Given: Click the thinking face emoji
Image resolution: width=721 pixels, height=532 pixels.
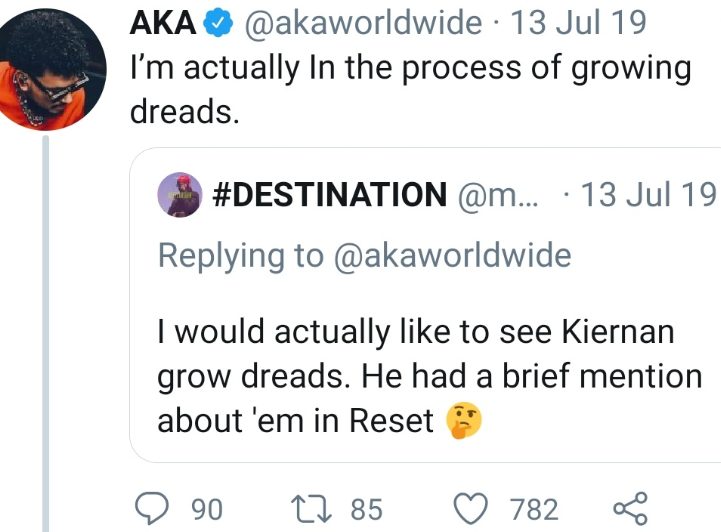Looking at the screenshot, I should 464,420.
